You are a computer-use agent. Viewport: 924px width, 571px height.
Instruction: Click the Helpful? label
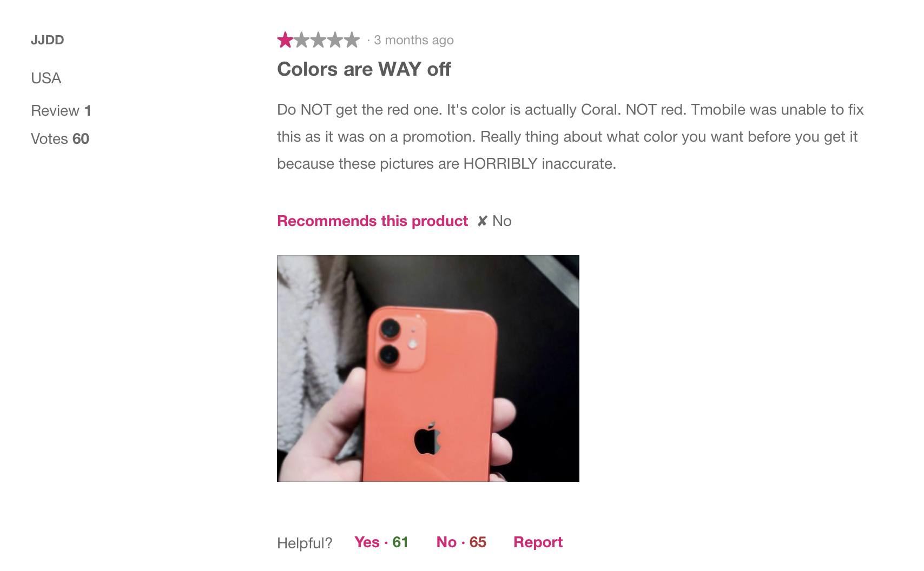click(x=305, y=543)
